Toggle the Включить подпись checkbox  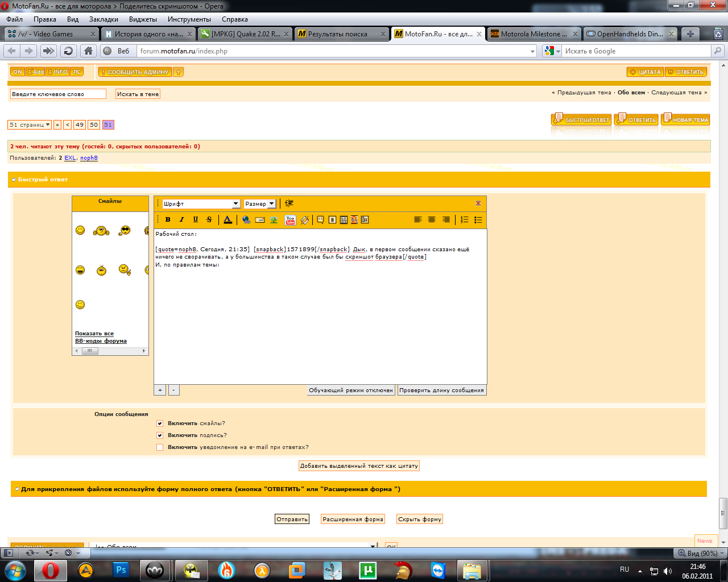pos(160,435)
